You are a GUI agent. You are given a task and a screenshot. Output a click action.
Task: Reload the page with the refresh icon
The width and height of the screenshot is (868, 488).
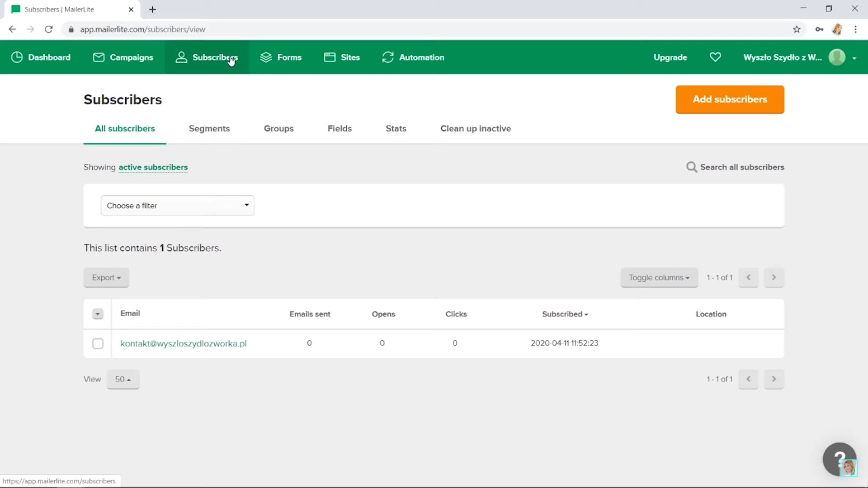(49, 29)
